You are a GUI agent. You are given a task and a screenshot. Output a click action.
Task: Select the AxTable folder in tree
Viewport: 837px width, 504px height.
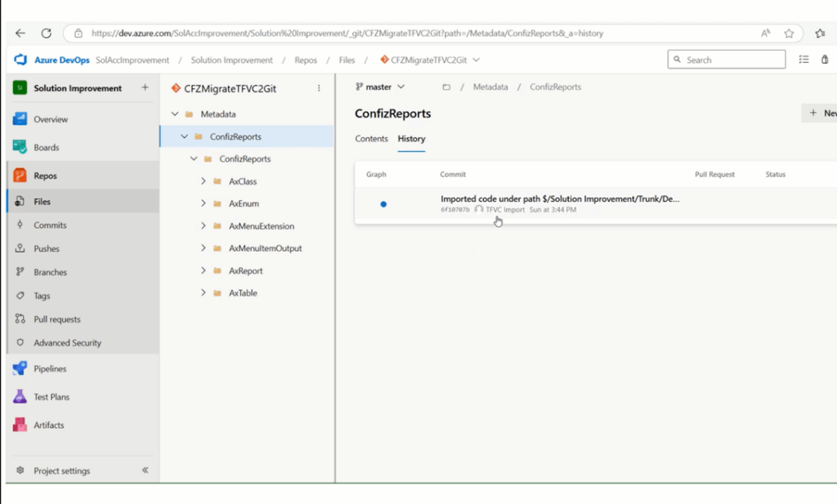[x=243, y=293]
